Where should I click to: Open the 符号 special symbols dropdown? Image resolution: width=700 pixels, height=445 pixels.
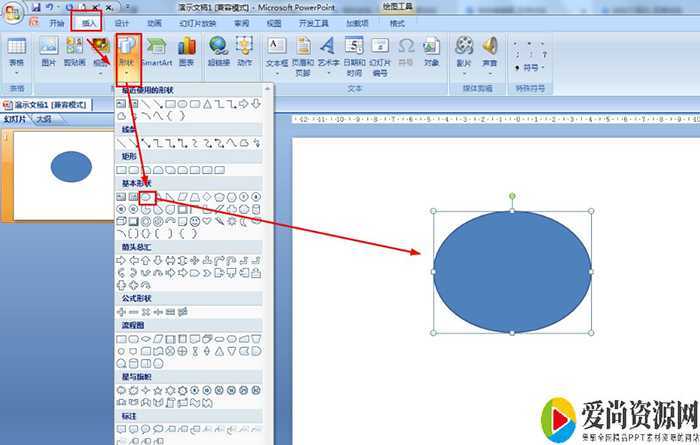(x=530, y=67)
